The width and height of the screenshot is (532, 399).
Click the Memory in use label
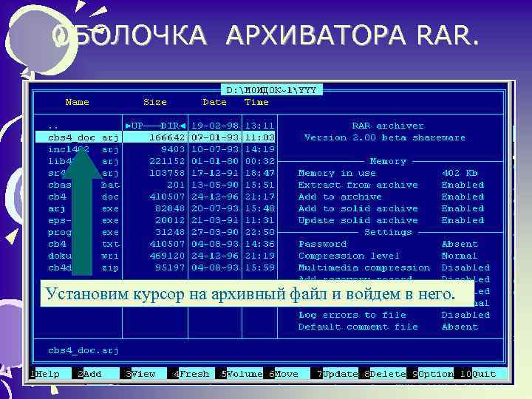(337, 173)
